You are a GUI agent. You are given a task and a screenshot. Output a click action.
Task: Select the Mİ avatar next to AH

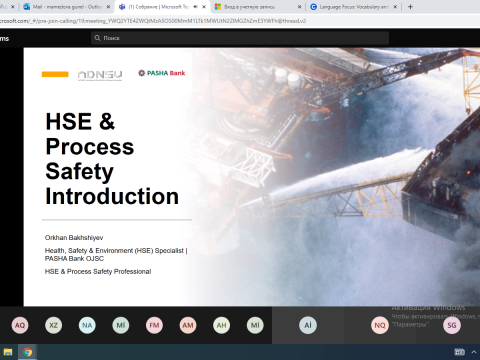click(255, 325)
